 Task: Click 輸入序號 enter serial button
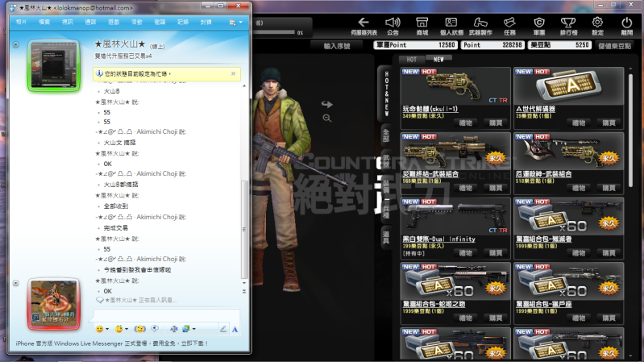(x=337, y=46)
